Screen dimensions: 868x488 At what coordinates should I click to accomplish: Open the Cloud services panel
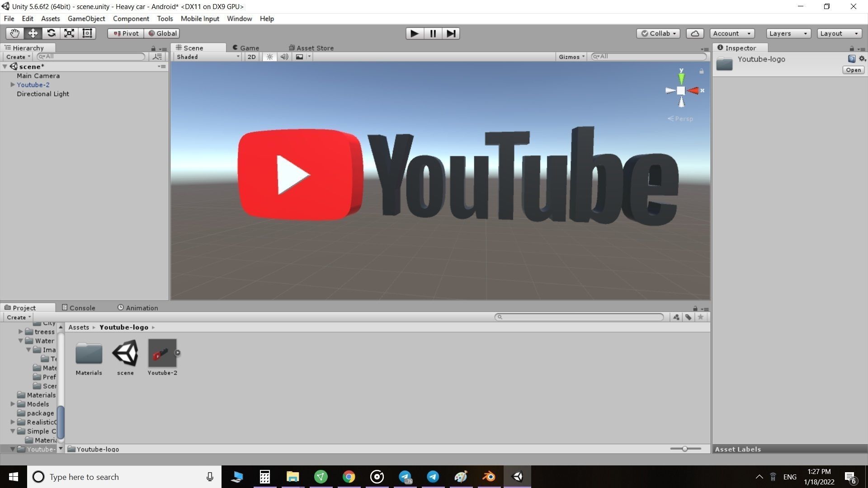coord(695,33)
